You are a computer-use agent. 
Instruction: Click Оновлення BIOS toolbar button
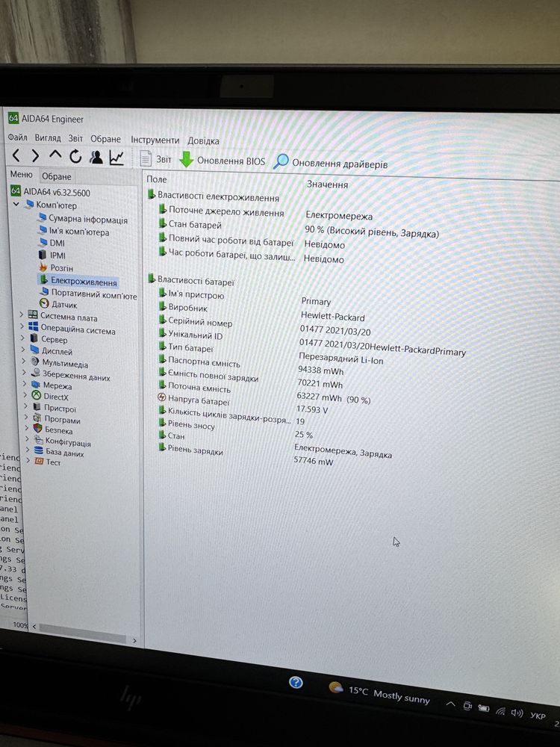point(222,160)
